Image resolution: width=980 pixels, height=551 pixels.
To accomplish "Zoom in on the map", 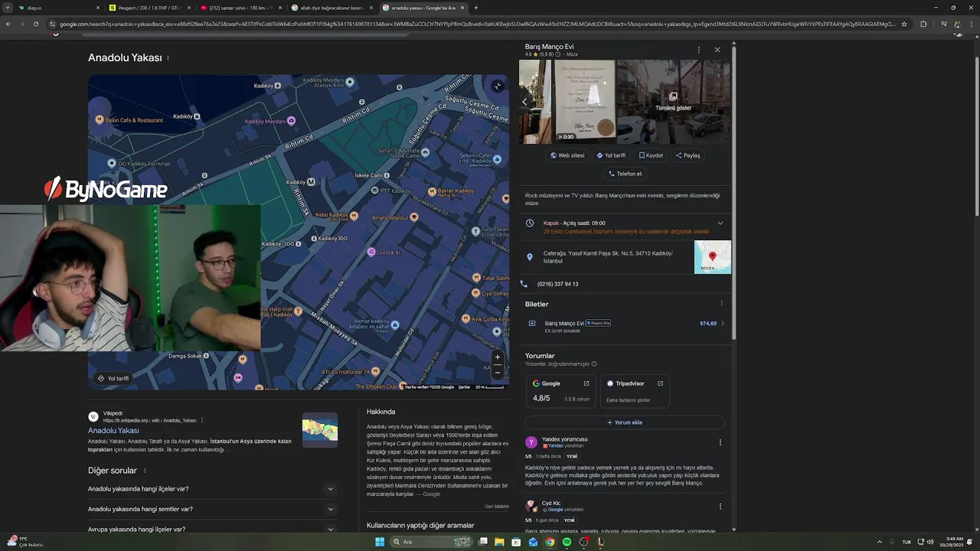I will pyautogui.click(x=497, y=357).
